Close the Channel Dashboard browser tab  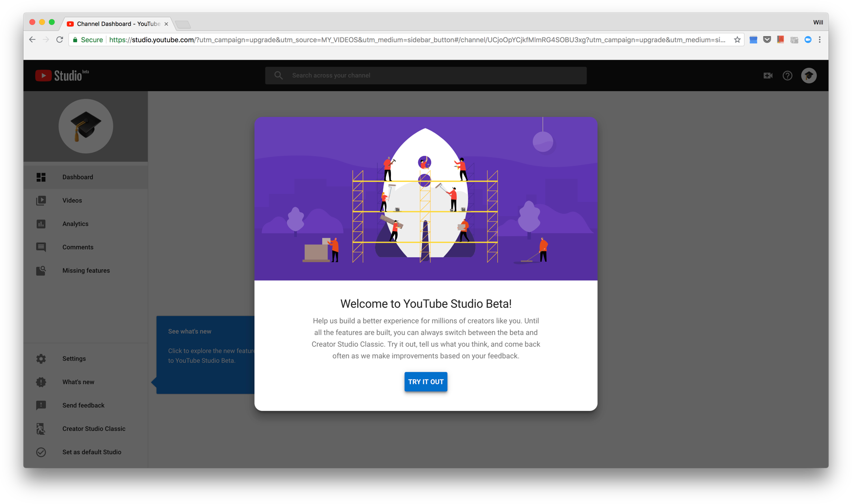pos(166,24)
